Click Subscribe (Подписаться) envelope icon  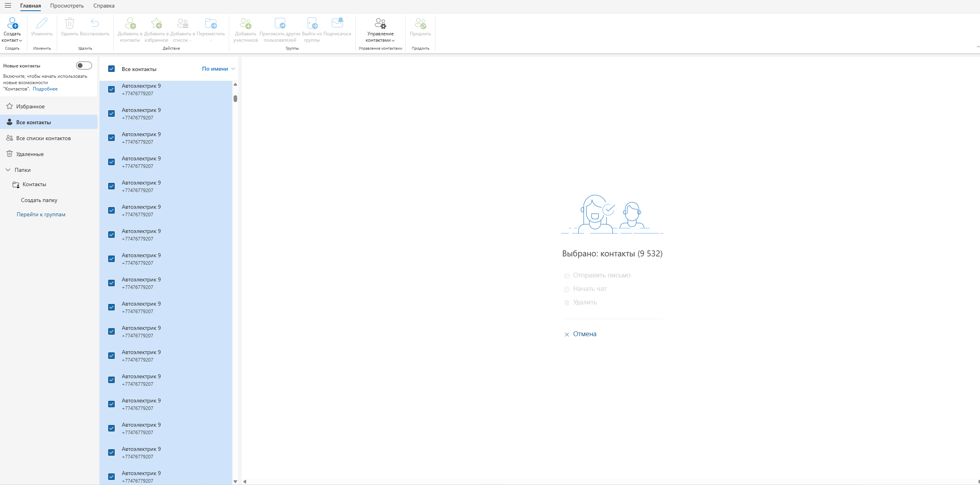[337, 23]
